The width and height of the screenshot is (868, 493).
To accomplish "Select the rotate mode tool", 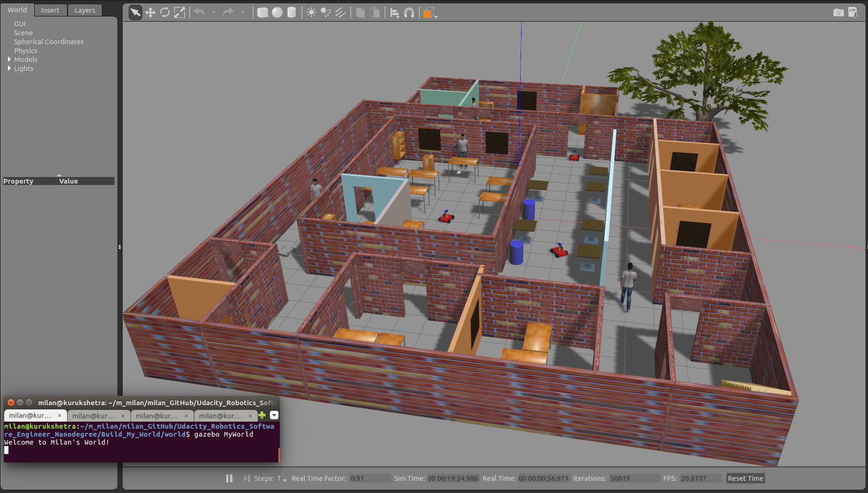I will pyautogui.click(x=165, y=13).
